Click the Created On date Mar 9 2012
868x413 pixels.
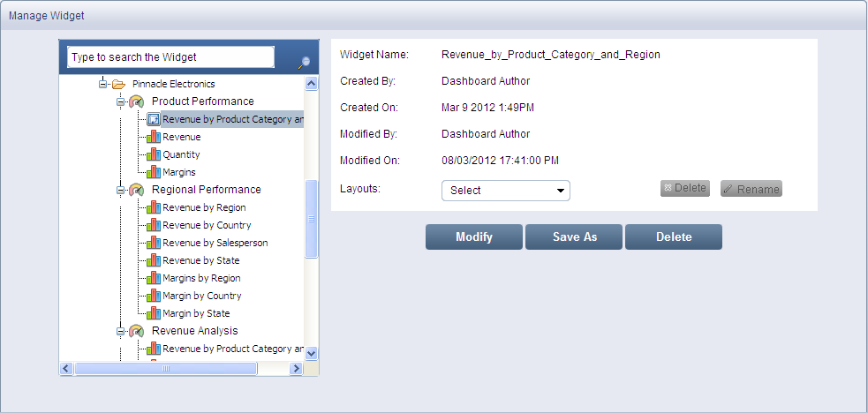[x=487, y=108]
